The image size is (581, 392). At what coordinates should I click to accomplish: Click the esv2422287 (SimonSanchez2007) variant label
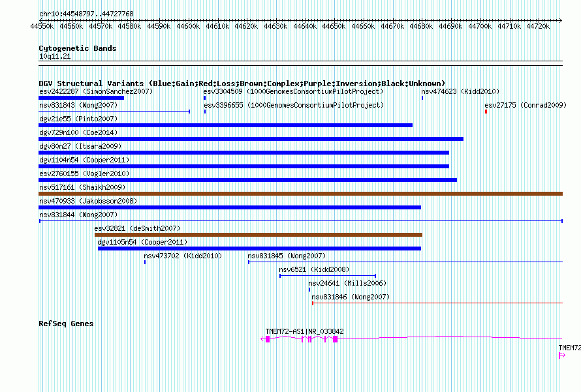96,91
